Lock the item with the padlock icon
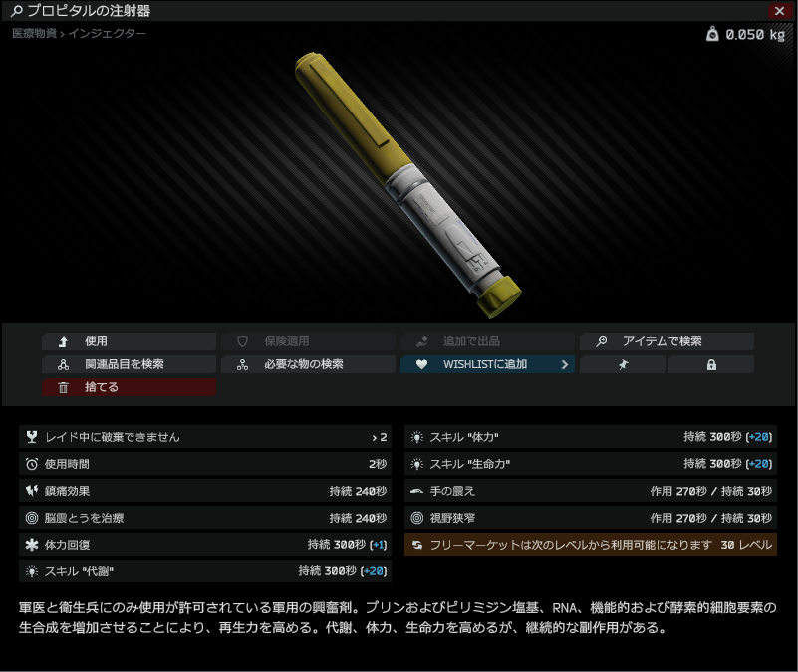The height and width of the screenshot is (672, 798). pos(711,364)
